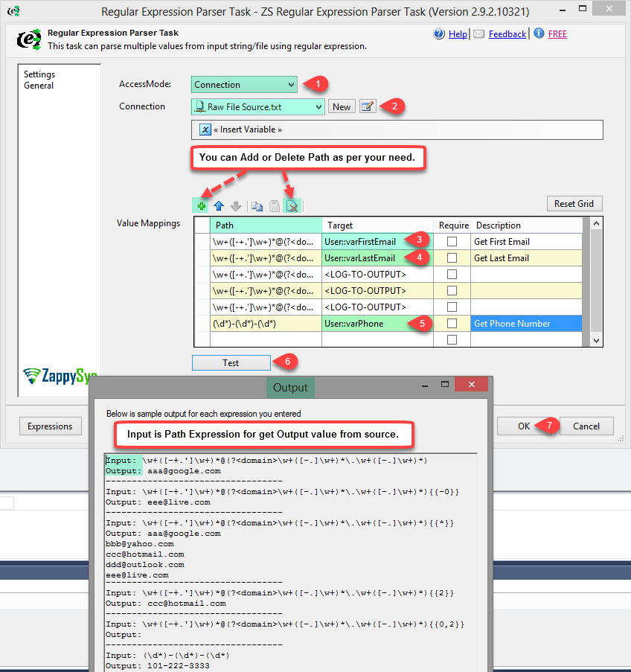Select the first row path cell

[x=266, y=241]
